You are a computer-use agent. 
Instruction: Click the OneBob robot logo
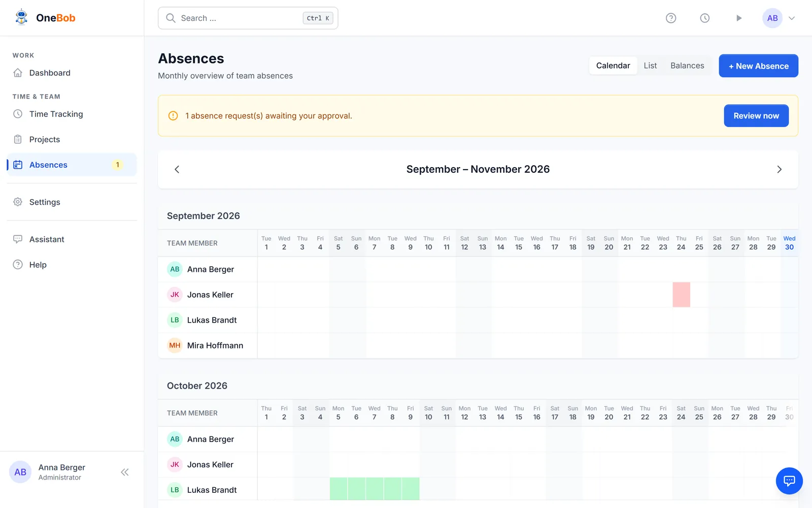21,17
